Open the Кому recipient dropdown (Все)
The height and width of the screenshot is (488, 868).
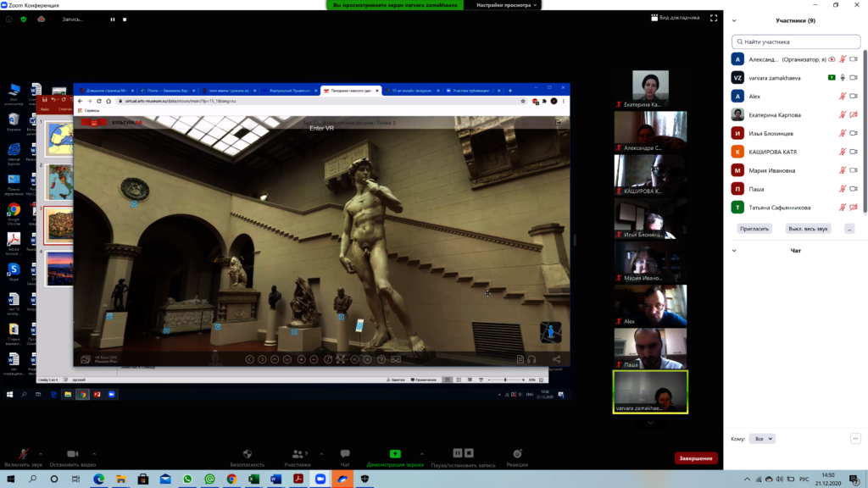coord(762,439)
